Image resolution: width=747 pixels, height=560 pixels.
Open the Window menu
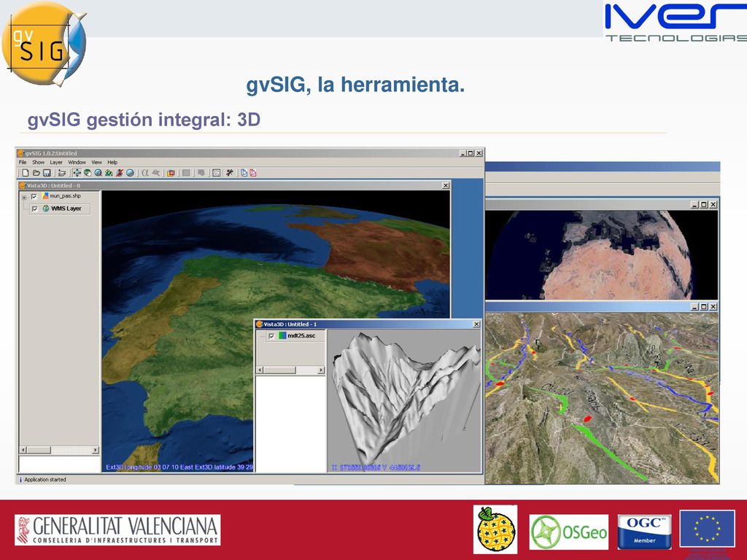coord(77,163)
